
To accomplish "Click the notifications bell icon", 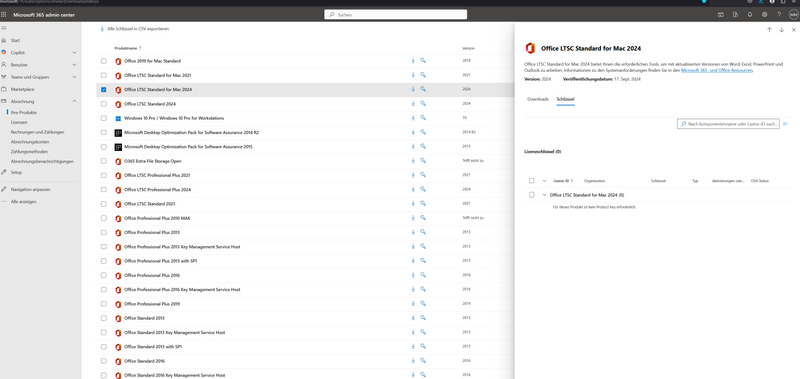I will point(749,15).
